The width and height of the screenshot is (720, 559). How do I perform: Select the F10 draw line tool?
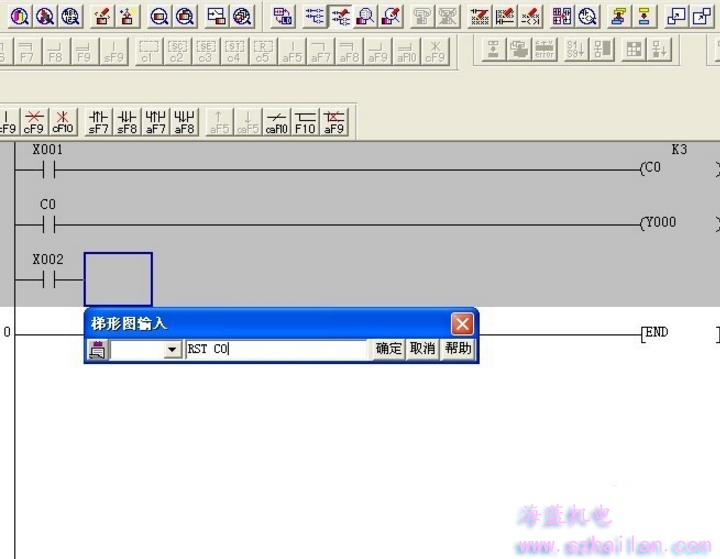point(305,121)
